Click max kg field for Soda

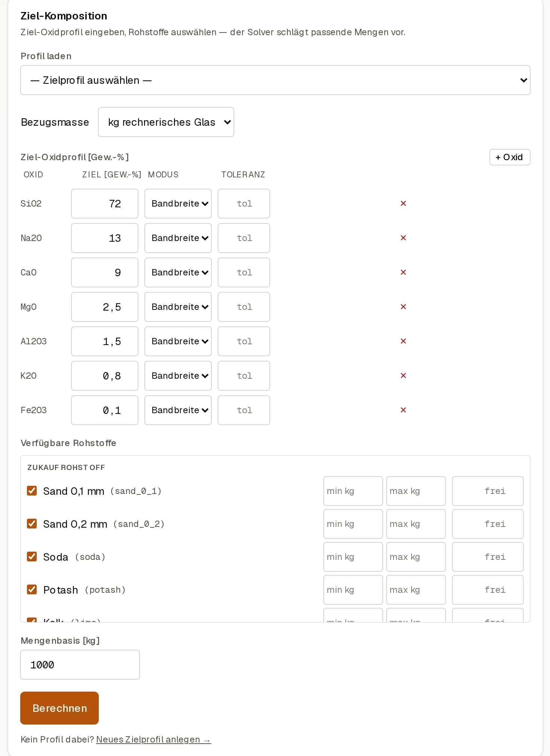coord(416,557)
